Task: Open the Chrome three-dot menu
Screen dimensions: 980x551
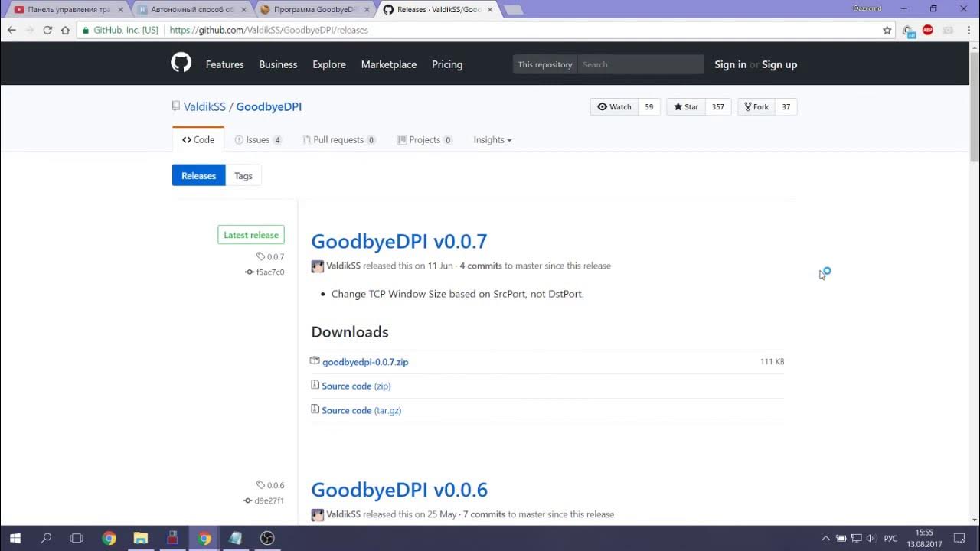Action: click(x=969, y=31)
